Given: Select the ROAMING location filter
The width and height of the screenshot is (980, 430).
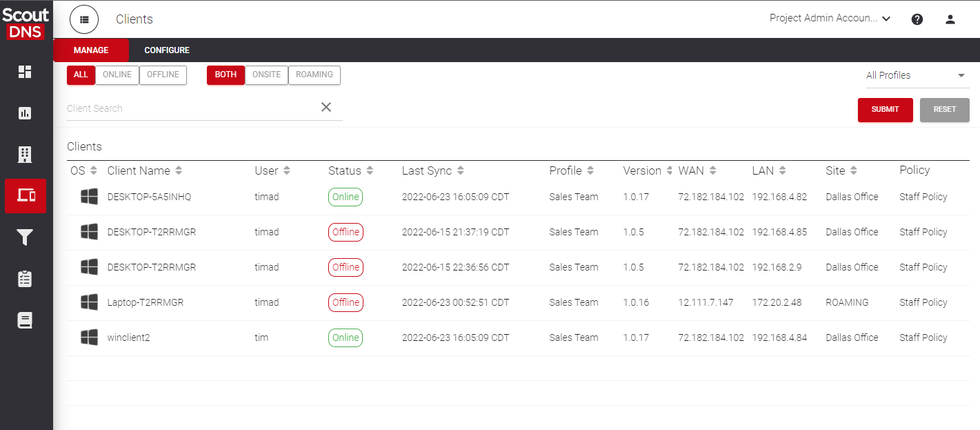Looking at the screenshot, I should pyautogui.click(x=314, y=75).
